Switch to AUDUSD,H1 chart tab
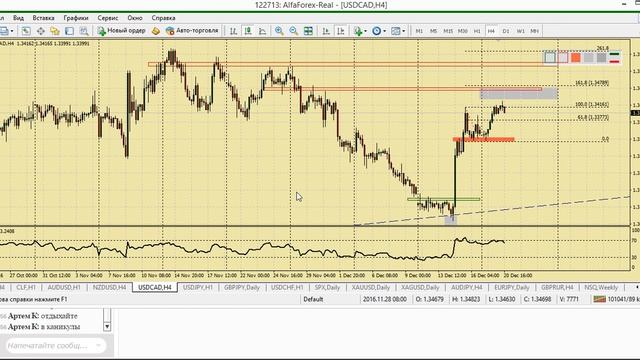The width and height of the screenshot is (640, 360). (x=64, y=287)
